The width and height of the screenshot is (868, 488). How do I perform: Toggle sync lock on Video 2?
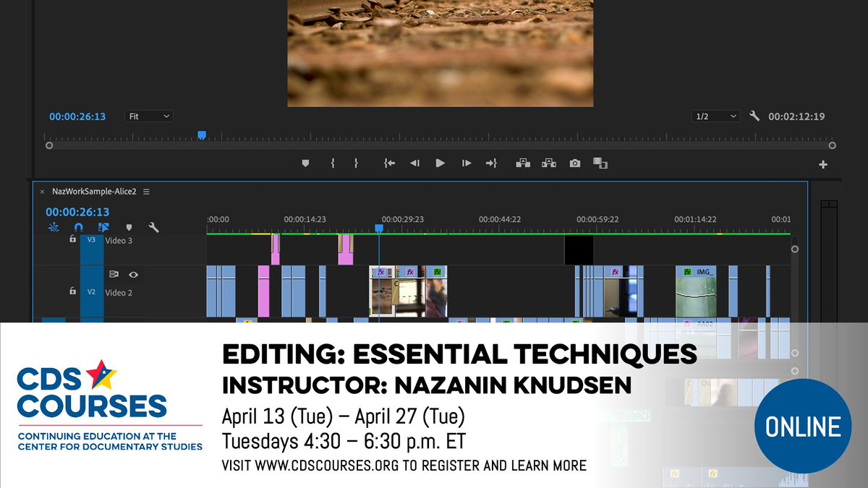(x=114, y=275)
